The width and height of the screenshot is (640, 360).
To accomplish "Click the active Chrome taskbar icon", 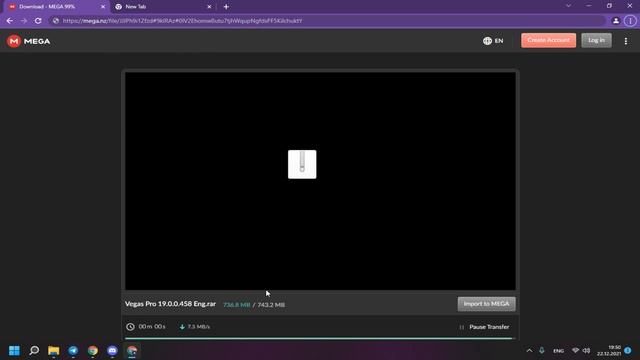I will tap(132, 351).
